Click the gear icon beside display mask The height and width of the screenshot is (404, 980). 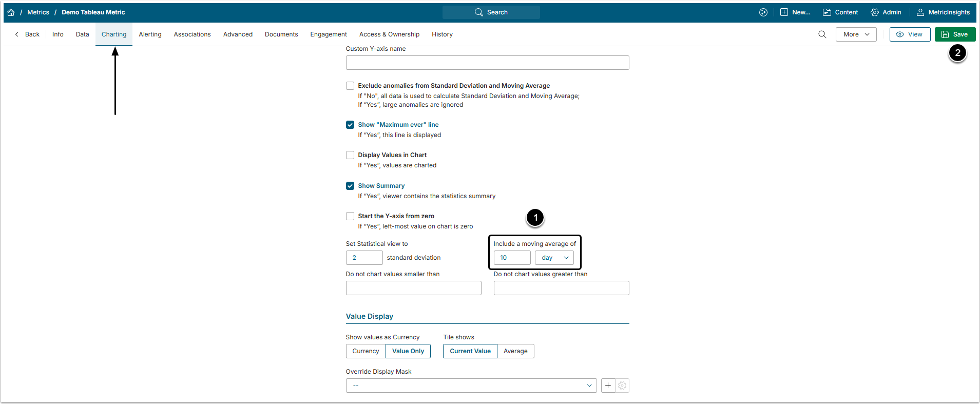[622, 386]
